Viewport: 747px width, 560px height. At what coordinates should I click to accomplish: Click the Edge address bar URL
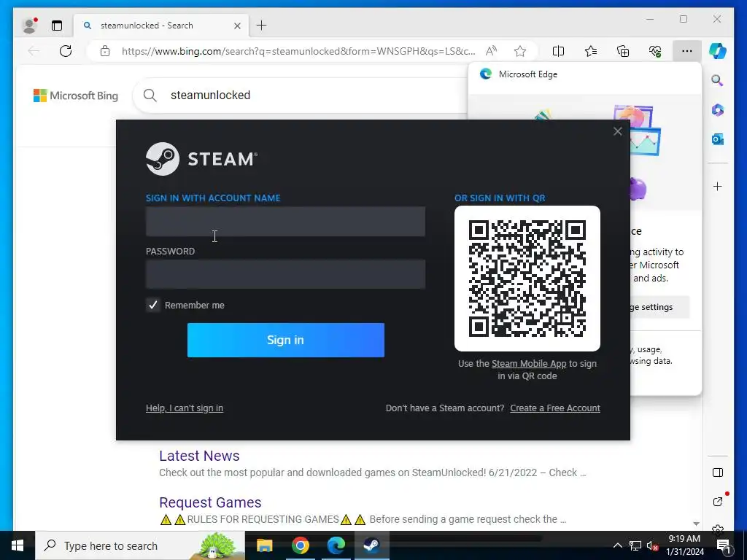pyautogui.click(x=298, y=51)
